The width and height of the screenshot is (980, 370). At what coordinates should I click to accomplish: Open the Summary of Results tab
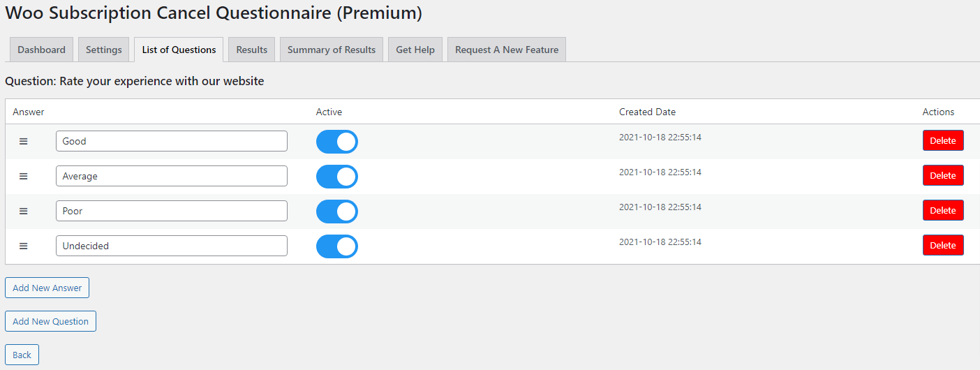pyautogui.click(x=332, y=50)
